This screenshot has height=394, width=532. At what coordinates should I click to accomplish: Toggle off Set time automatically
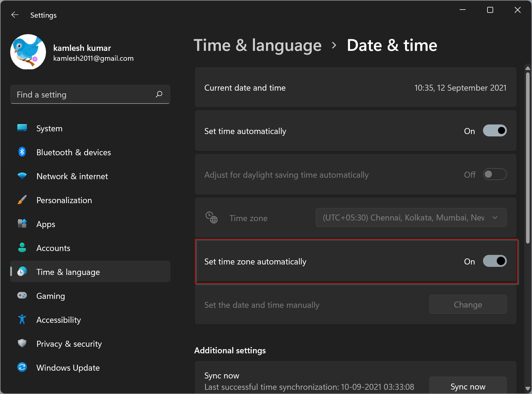[495, 131]
